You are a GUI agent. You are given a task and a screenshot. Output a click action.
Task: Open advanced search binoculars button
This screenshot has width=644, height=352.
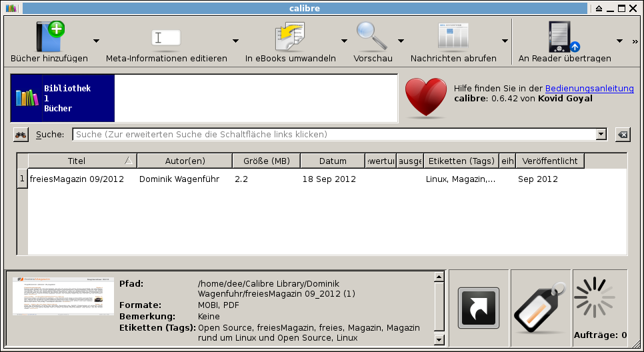point(21,134)
